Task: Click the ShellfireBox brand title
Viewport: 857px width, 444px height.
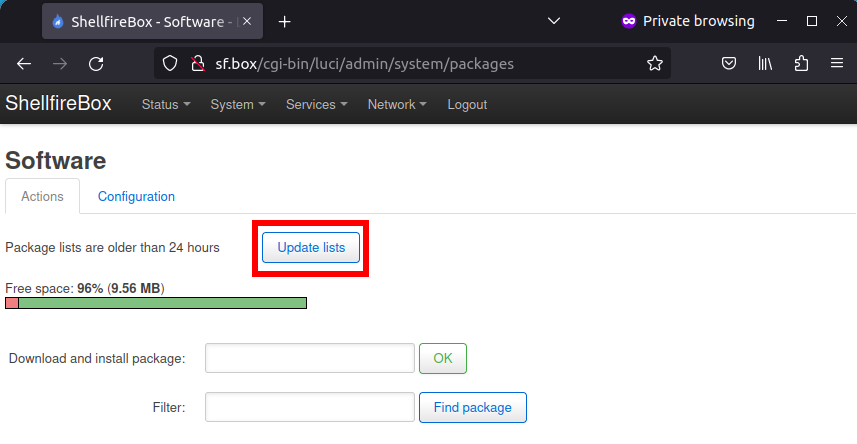Action: pyautogui.click(x=58, y=103)
